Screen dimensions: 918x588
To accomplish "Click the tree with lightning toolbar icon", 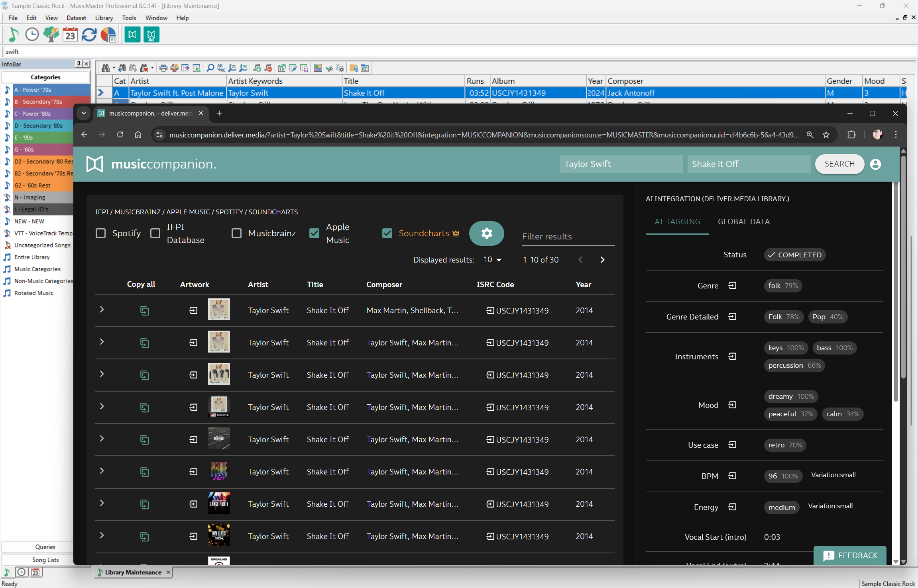I will pos(51,35).
